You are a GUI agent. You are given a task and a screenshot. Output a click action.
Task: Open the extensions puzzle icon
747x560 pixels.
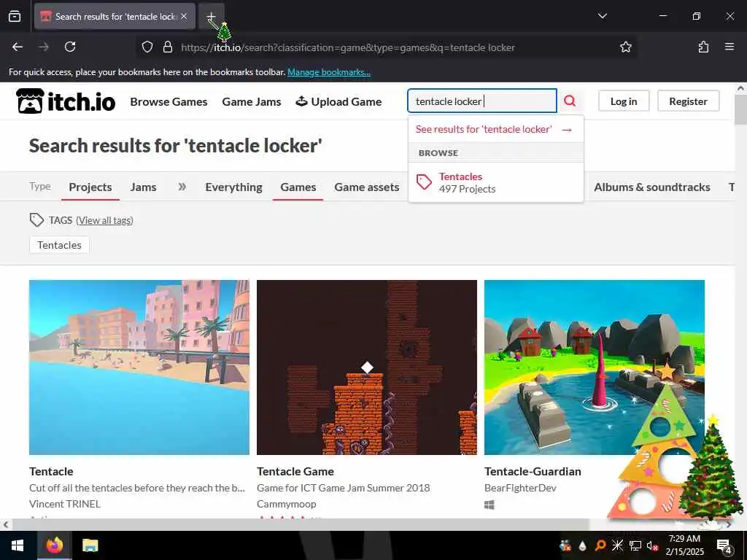pyautogui.click(x=703, y=47)
